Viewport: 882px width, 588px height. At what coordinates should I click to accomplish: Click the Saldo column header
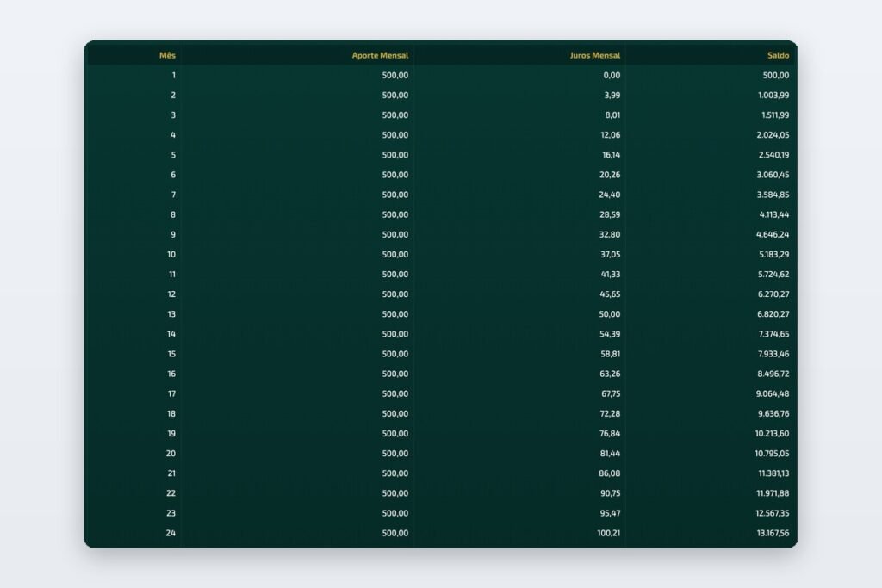pos(779,55)
